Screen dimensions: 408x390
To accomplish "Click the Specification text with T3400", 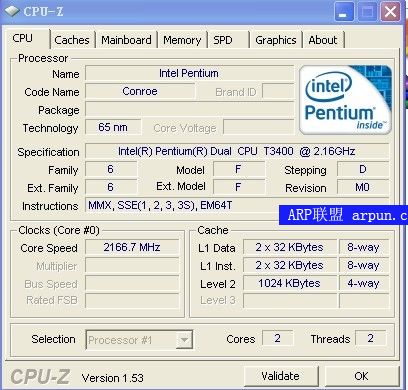I will click(237, 151).
